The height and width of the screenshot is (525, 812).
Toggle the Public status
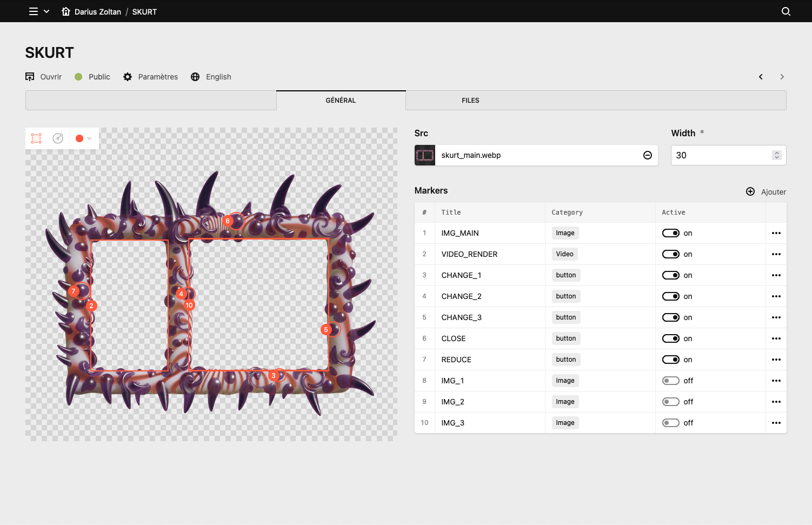(x=92, y=77)
